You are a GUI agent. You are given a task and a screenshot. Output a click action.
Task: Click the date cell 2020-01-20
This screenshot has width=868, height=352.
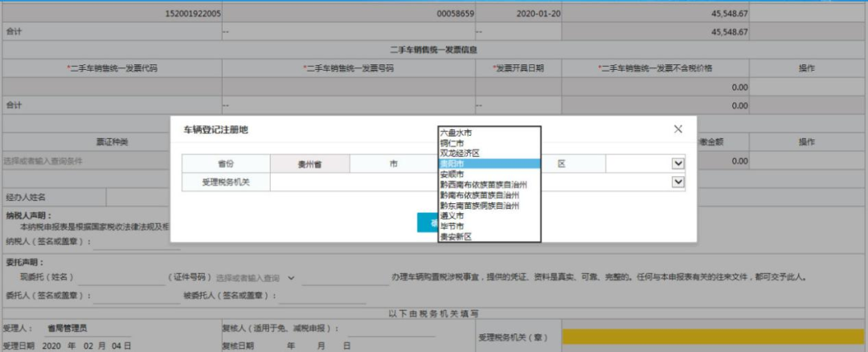click(x=518, y=14)
